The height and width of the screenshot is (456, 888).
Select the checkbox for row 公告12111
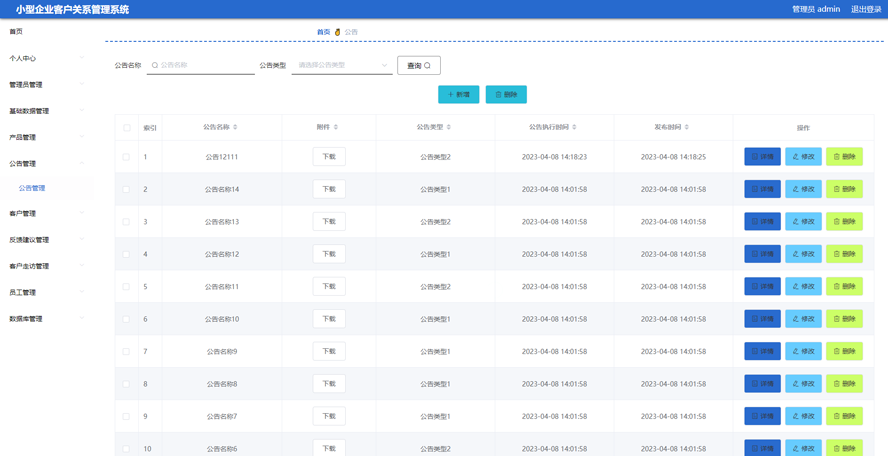[126, 157]
